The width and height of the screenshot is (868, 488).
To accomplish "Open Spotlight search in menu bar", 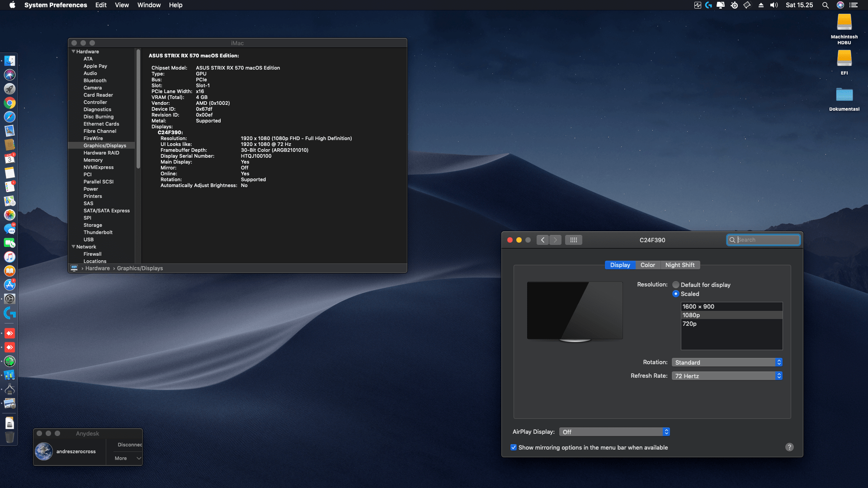I will coord(825,5).
